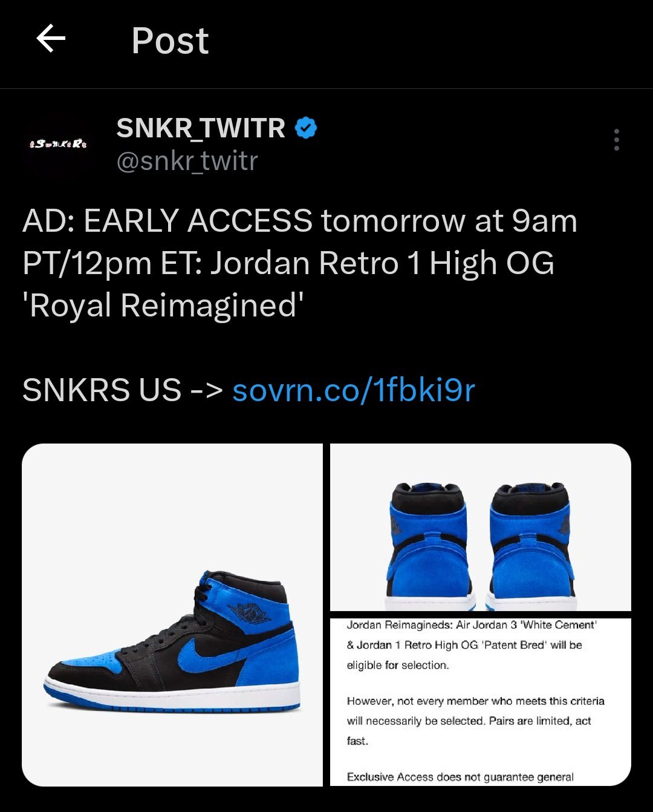Click the 'SNKRS US ->' text
Screen dimensions: 653x812
[123, 390]
